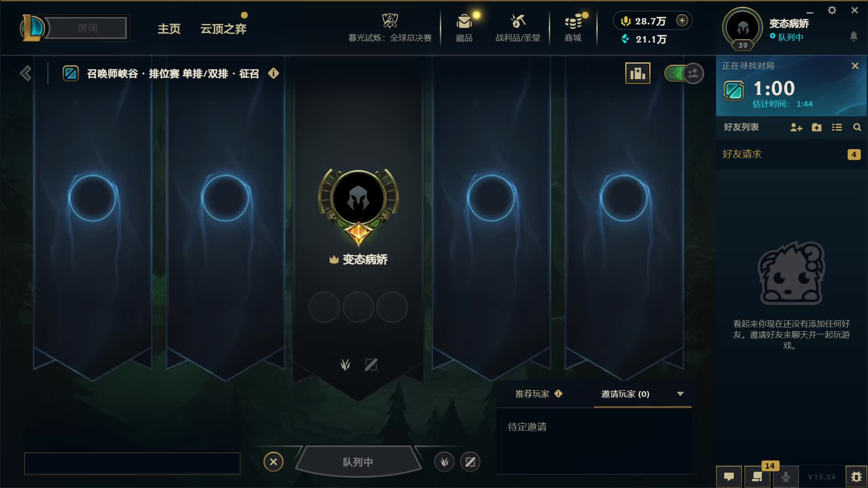868x488 pixels.
Task: Search friends with the magnifier icon
Action: (x=857, y=127)
